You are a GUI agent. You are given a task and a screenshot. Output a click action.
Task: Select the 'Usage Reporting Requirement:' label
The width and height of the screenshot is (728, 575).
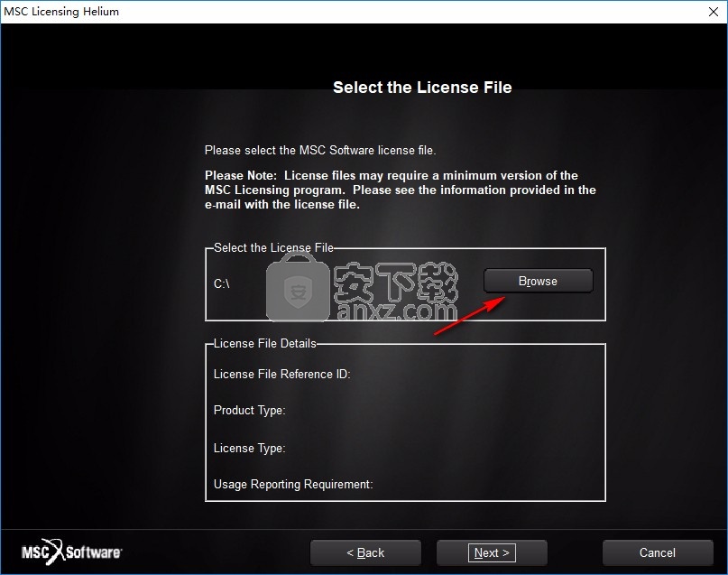point(293,485)
